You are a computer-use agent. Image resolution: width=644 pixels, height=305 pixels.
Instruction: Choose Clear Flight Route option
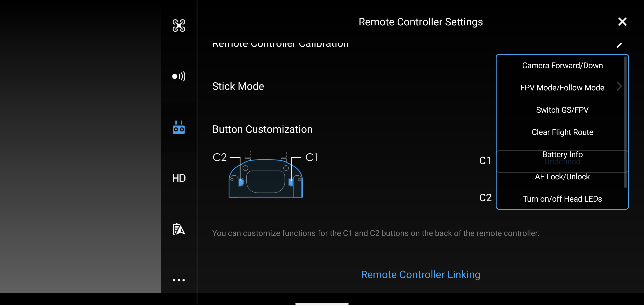point(562,132)
